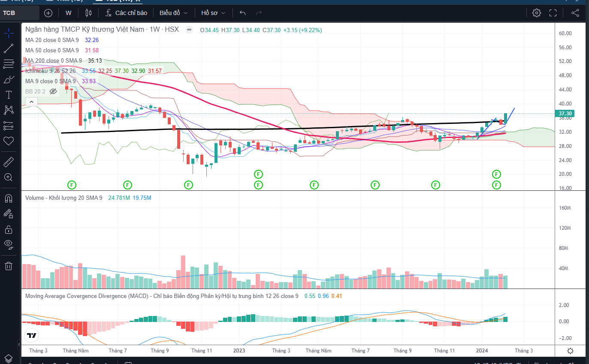589x364 pixels.
Task: Show the hidden BB 20 2 indicator
Action: (x=53, y=91)
